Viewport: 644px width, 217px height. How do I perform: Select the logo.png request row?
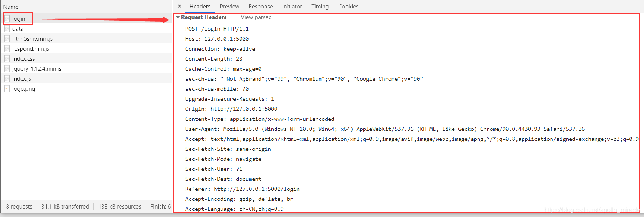[23, 89]
